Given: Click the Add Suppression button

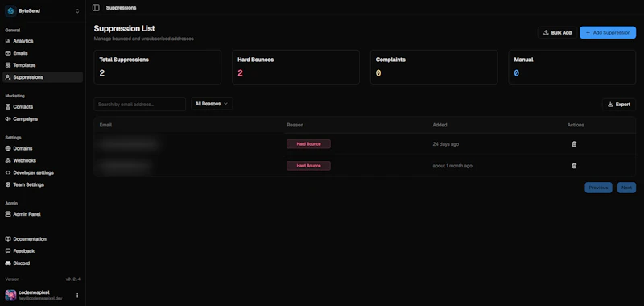Looking at the screenshot, I should 608,32.
